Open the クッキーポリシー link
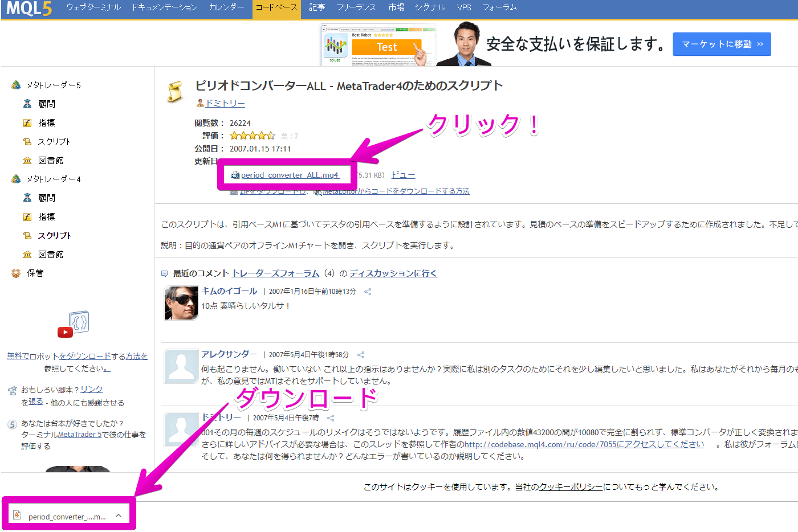This screenshot has width=798, height=532. pyautogui.click(x=571, y=487)
